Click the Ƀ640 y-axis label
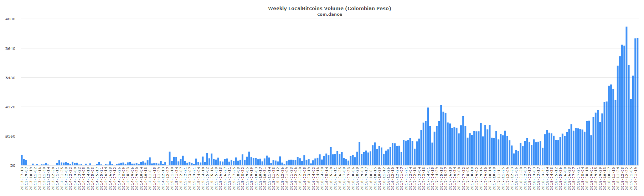This screenshot has height=196, width=644. pyautogui.click(x=10, y=48)
